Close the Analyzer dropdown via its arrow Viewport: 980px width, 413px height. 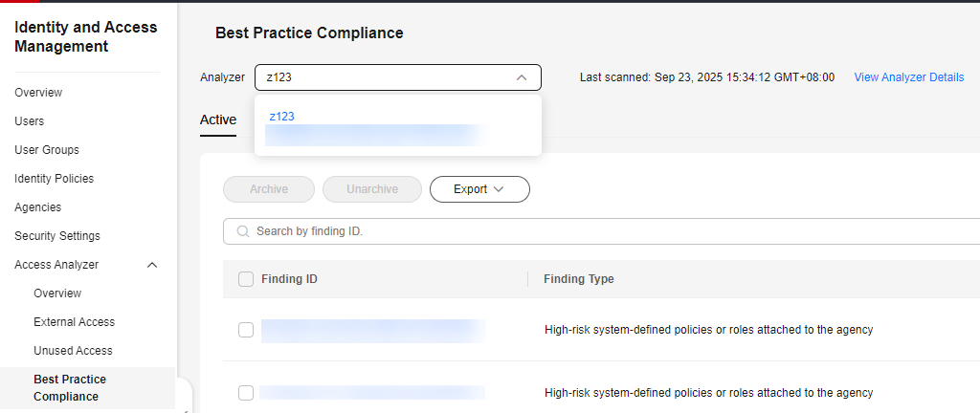click(522, 77)
